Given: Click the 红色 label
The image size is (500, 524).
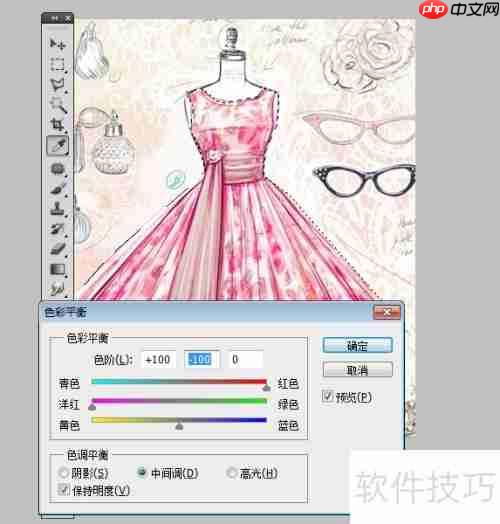Looking at the screenshot, I should (288, 384).
